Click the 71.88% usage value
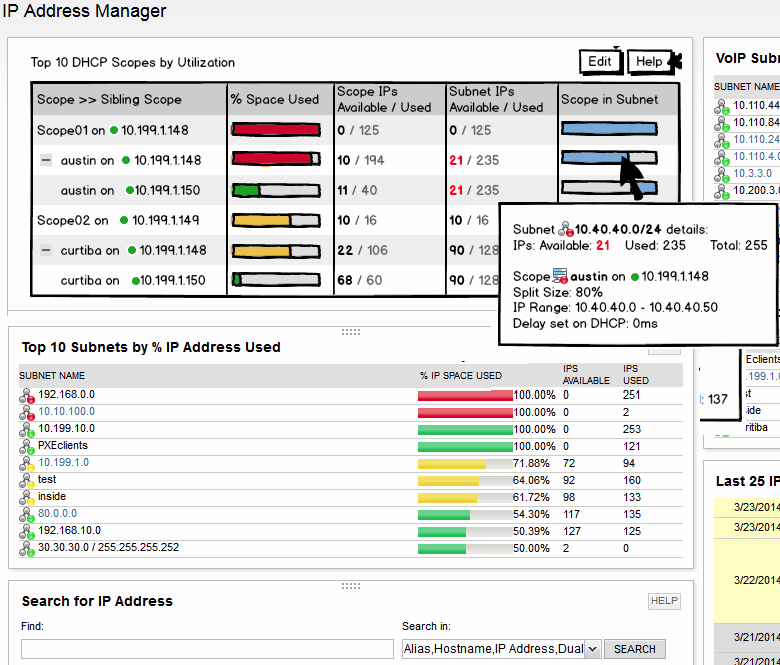This screenshot has width=780, height=665. [x=531, y=464]
